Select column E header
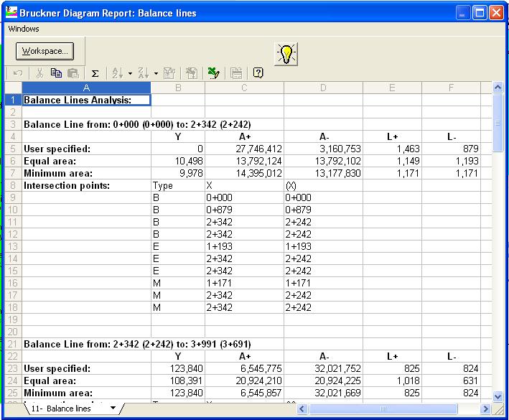This screenshot has height=420, width=509. pos(392,88)
